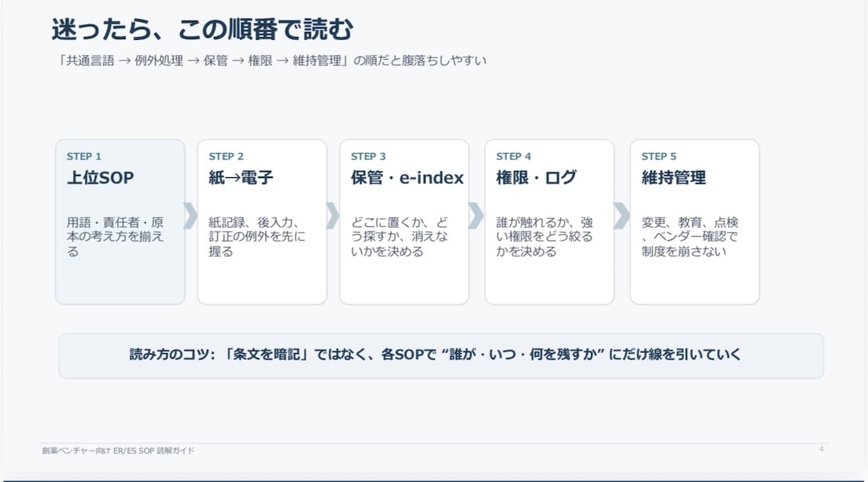This screenshot has height=482, width=868.
Task: Select the STEP 4 card titled 権限・ログ
Action: (549, 222)
